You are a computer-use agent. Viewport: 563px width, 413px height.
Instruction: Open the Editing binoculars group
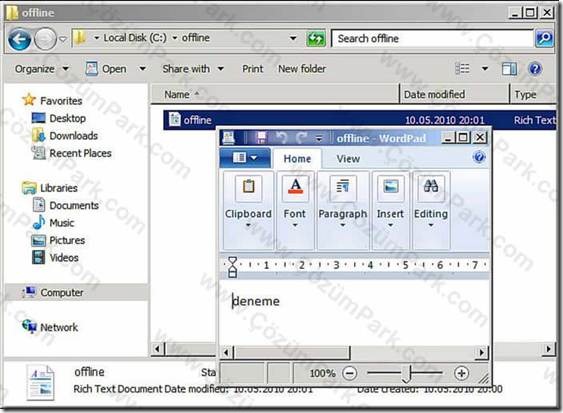pyautogui.click(x=431, y=210)
